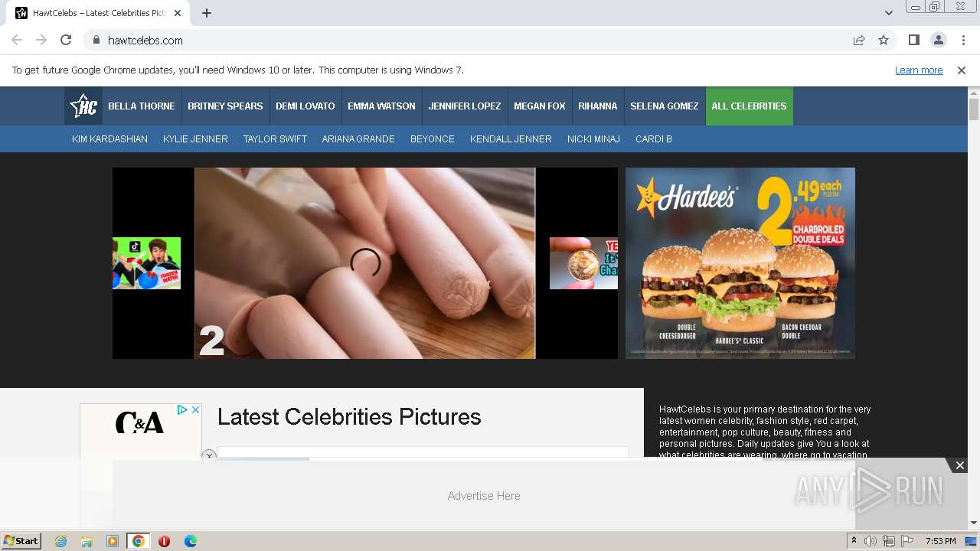Open media player taskbar icon

pyautogui.click(x=113, y=541)
